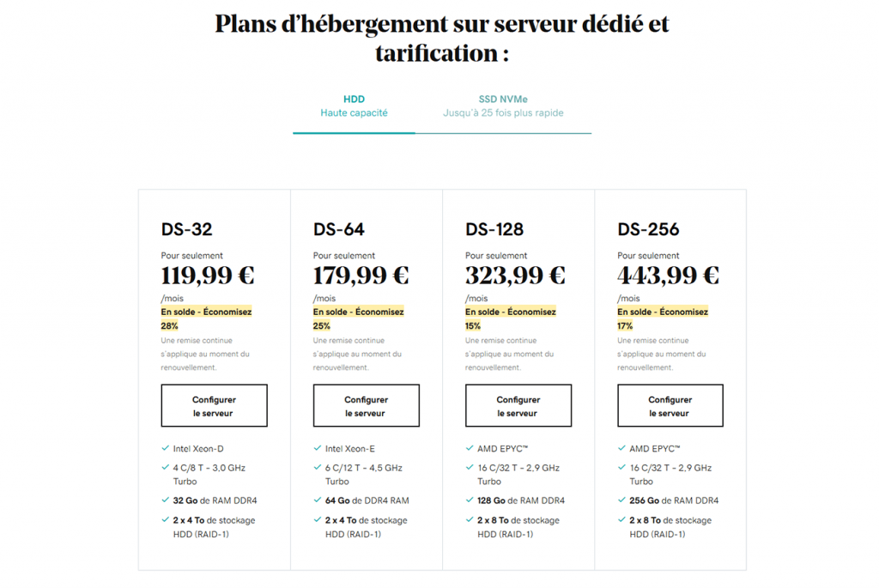Click the checkmark beside 2 x 8 To de stockage DS-128
The height and width of the screenshot is (588, 879).
(x=469, y=520)
